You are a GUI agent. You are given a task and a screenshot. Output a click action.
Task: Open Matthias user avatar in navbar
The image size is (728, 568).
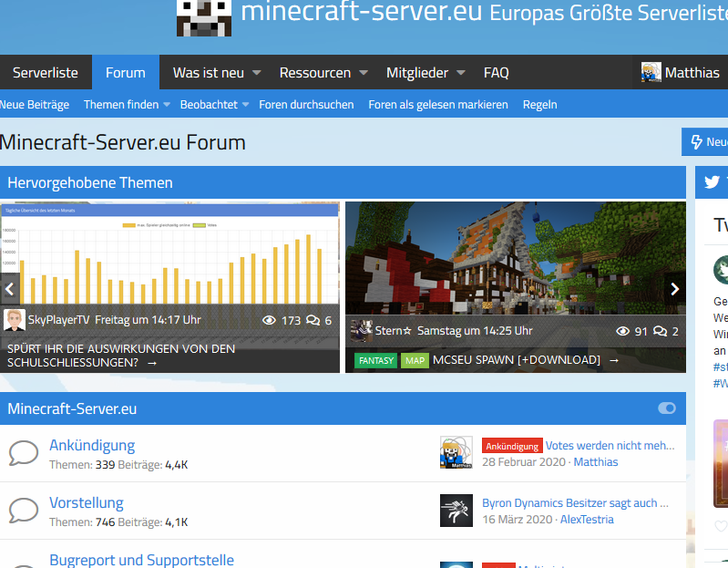point(651,72)
